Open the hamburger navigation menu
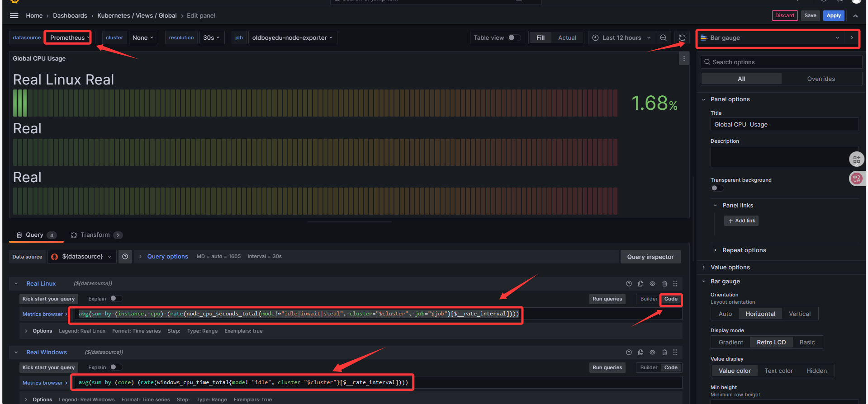 tap(14, 15)
